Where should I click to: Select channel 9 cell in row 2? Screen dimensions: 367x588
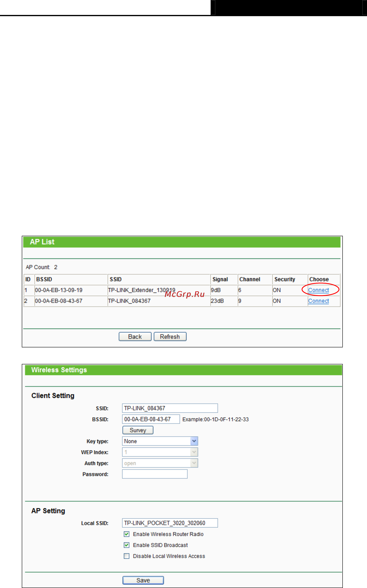click(x=255, y=301)
